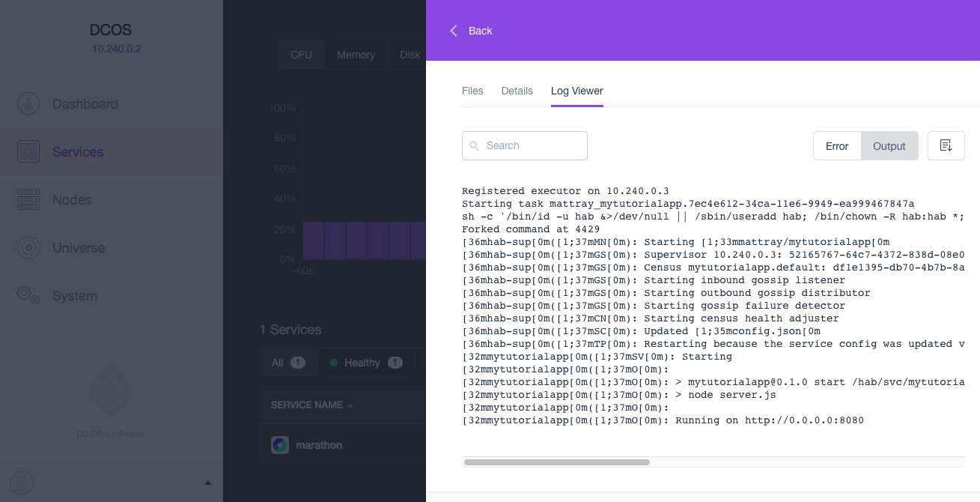Open Universe via its orbit icon
Screen dimensions: 980x502
(x=28, y=247)
